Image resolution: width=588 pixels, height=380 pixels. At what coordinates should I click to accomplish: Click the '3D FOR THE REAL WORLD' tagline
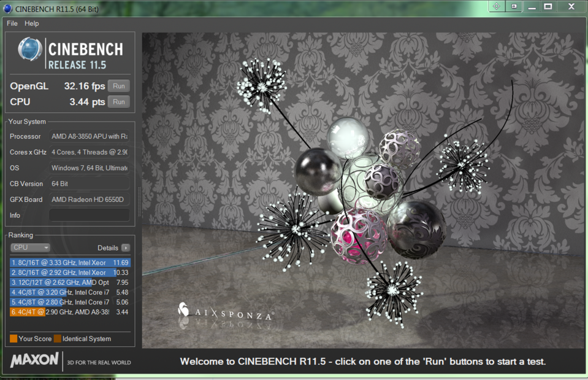99,363
